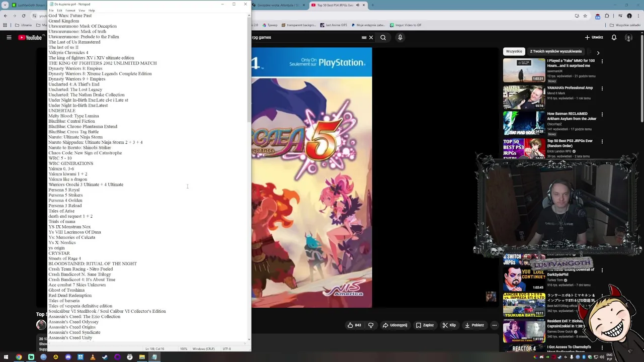Open options menu for YAMAHA's Professional Amp video
The height and width of the screenshot is (362, 644).
pos(602,88)
